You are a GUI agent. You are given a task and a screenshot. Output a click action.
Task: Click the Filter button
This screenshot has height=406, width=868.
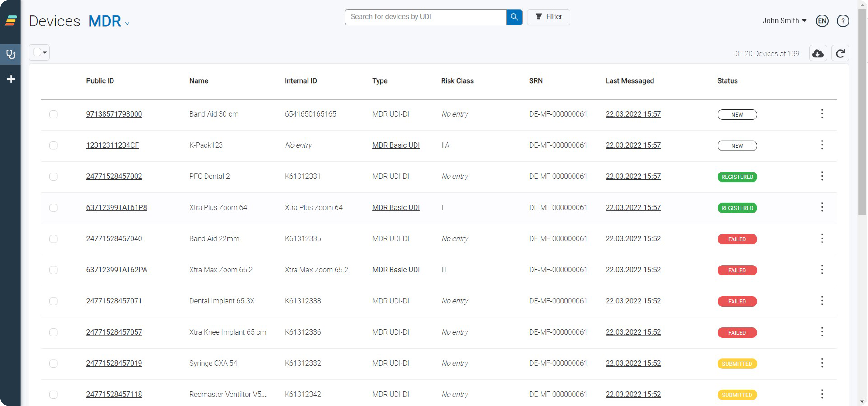549,17
